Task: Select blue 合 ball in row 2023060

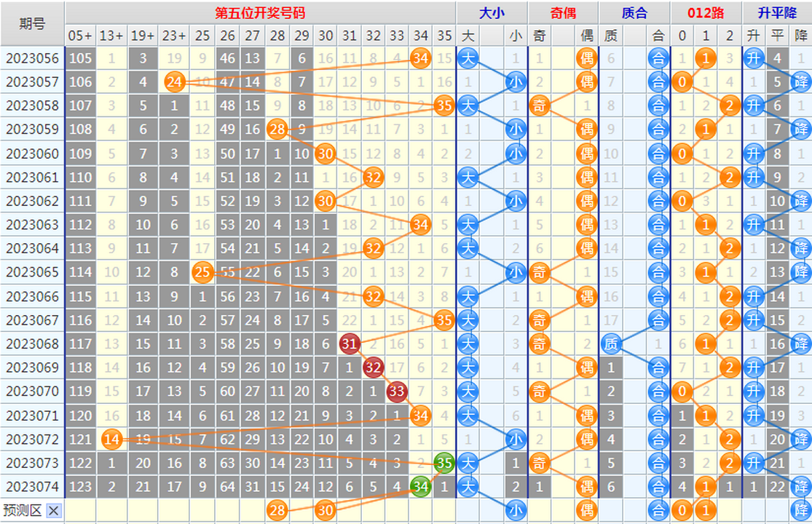Action: point(658,154)
